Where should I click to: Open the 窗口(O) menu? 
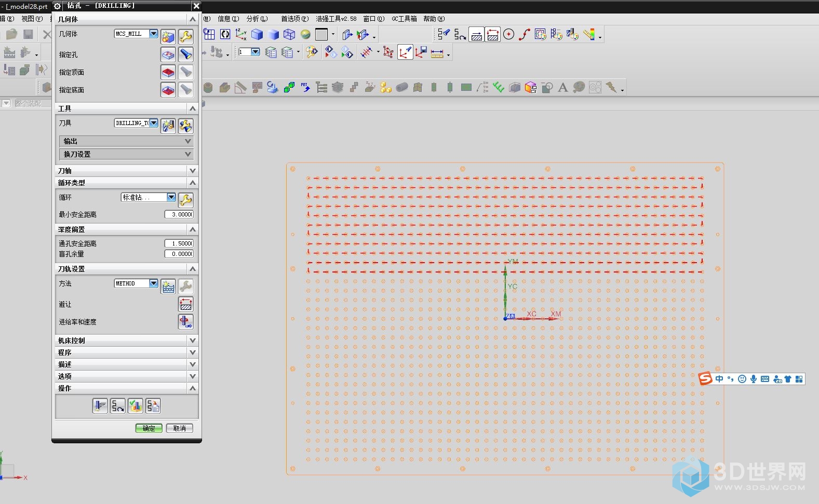pyautogui.click(x=374, y=19)
